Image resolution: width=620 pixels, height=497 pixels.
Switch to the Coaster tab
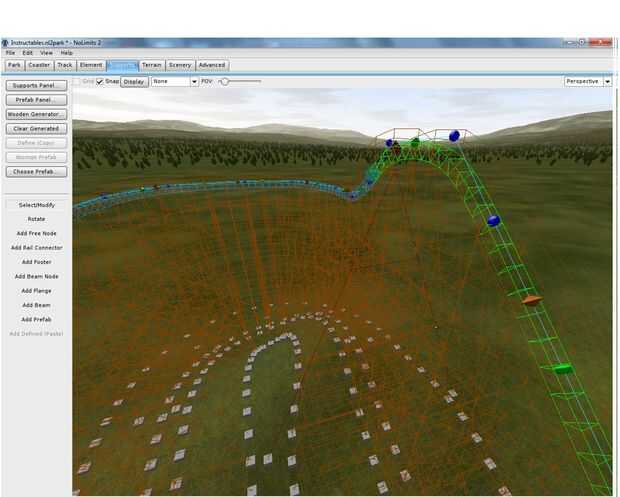coord(40,65)
